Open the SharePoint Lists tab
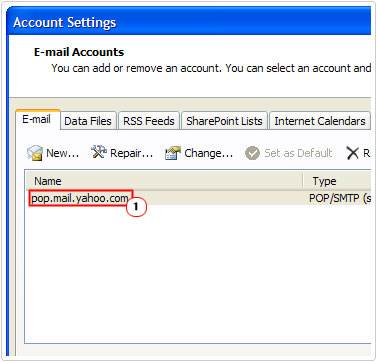This screenshot has height=362, width=377. [x=224, y=121]
